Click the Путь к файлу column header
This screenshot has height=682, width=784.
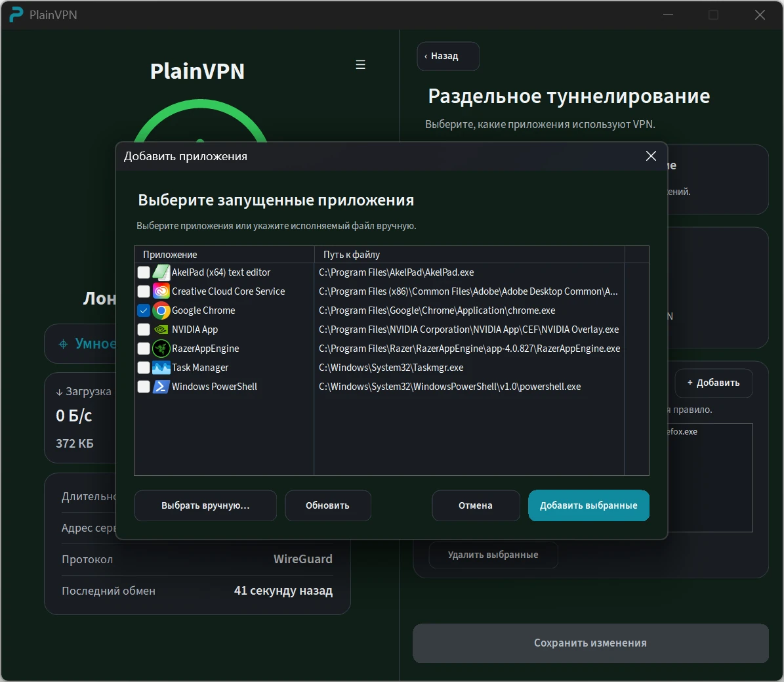point(470,254)
